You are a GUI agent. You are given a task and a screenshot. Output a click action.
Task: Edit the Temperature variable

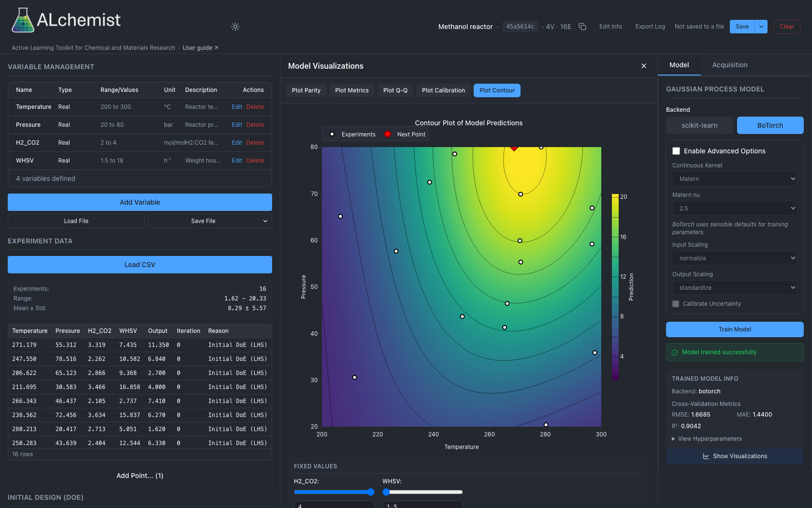point(237,107)
